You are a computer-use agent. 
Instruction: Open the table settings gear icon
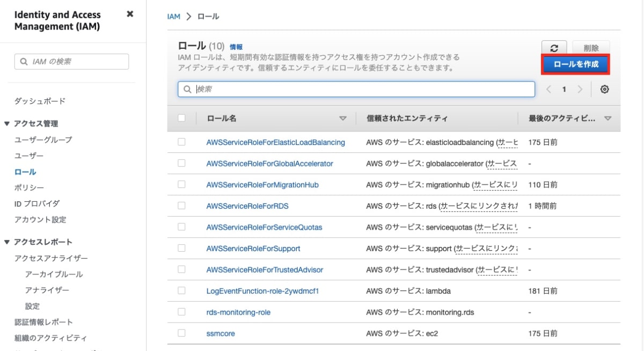pyautogui.click(x=605, y=89)
